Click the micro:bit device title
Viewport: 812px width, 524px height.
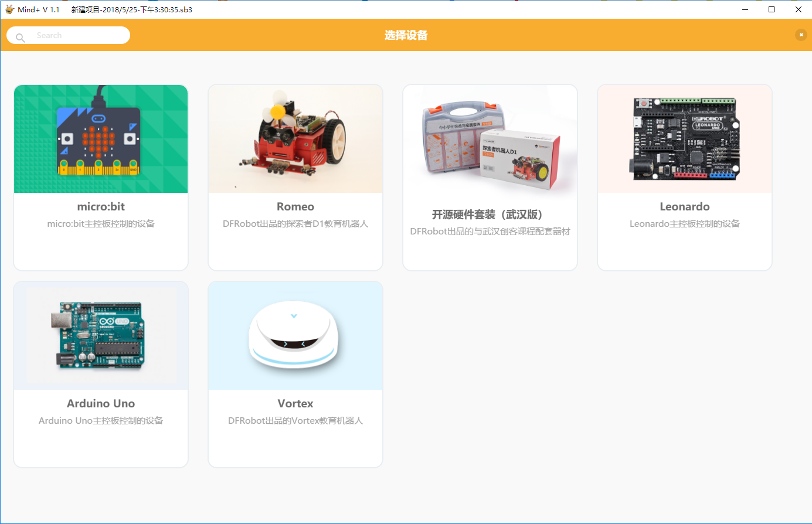click(101, 206)
